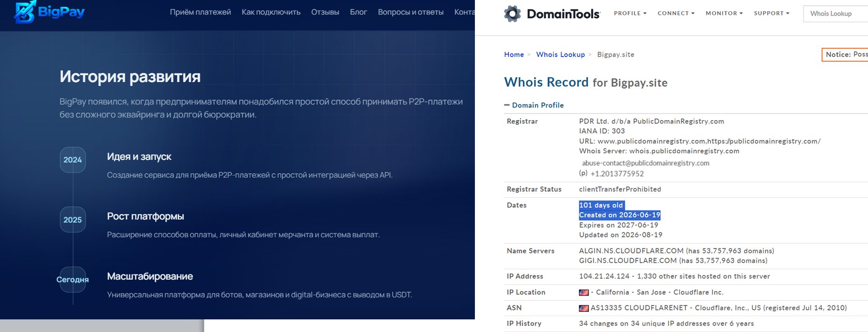868x332 pixels.
Task: Click the 'Рост платформы' heading
Action: pyautogui.click(x=145, y=217)
